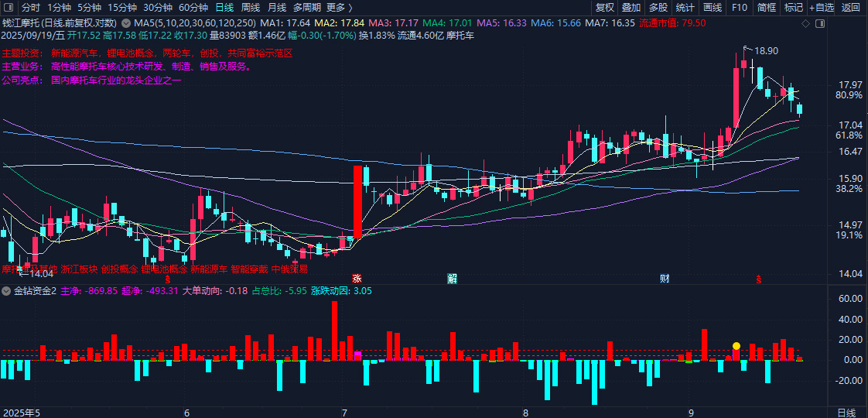Open 更多 periods expander

tap(340, 8)
